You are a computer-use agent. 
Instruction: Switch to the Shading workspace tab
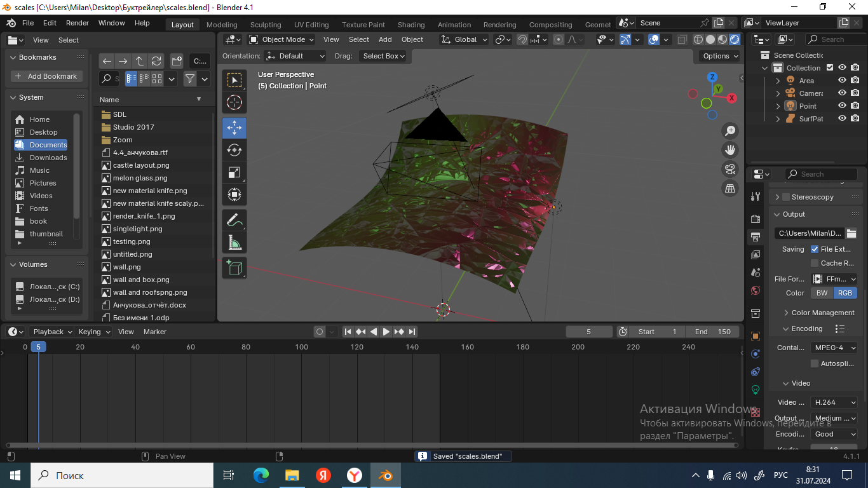tap(411, 25)
